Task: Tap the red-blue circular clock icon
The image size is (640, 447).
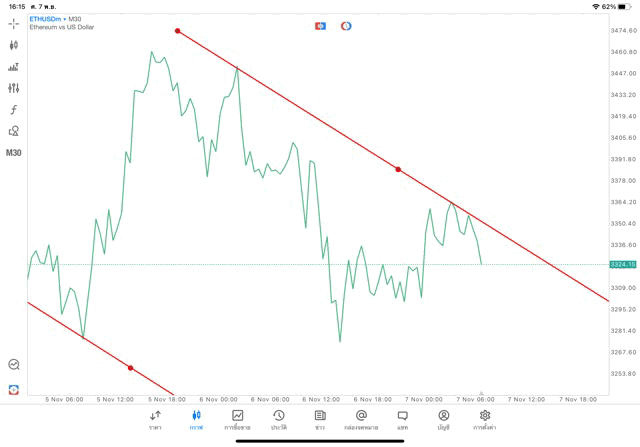Action: tap(346, 26)
